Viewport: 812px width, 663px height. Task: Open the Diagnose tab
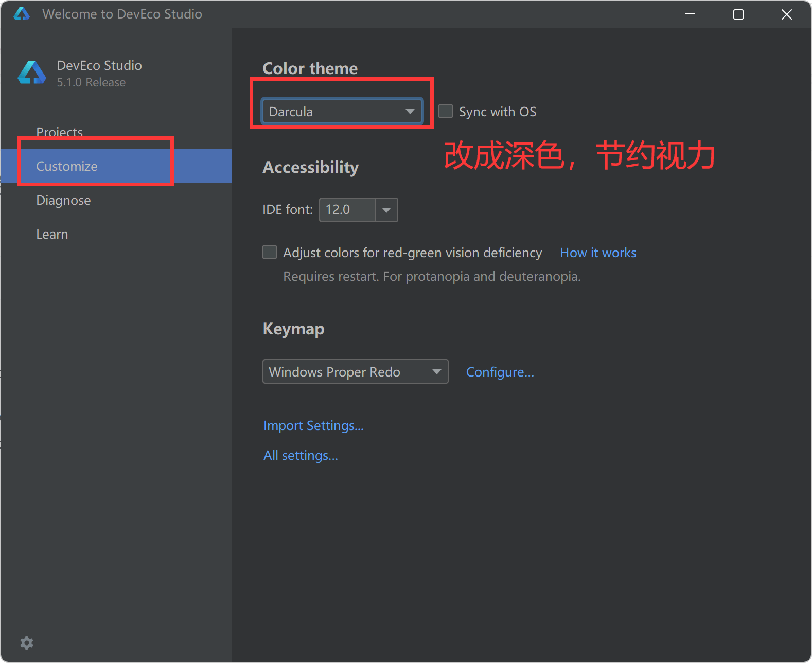(x=116, y=200)
